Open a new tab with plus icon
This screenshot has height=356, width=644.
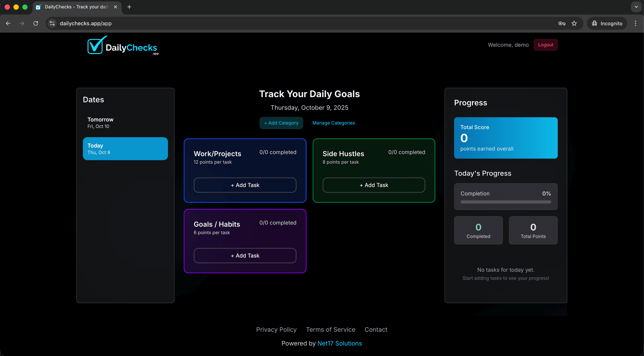pyautogui.click(x=129, y=7)
